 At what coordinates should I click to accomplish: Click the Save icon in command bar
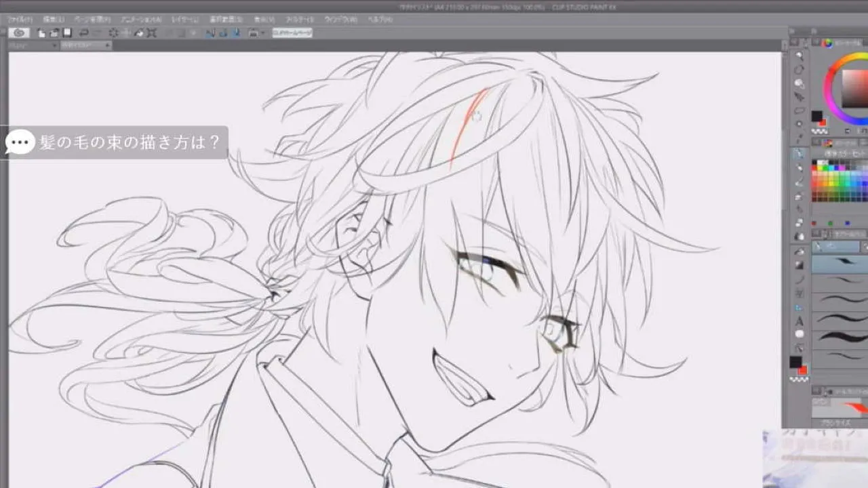pos(67,33)
